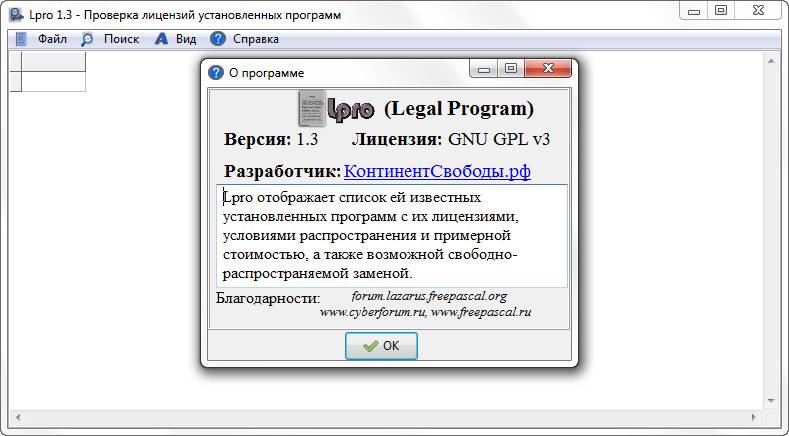Open the Файл menu
This screenshot has width=789, height=436.
click(52, 39)
